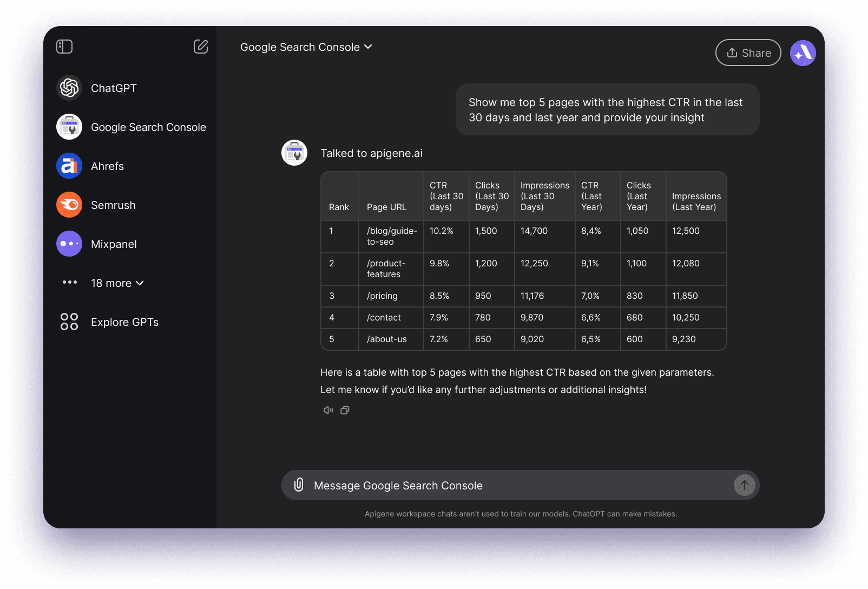Viewport: 868px width, 589px height.
Task: Click the three-dots more icon
Action: coord(69,282)
